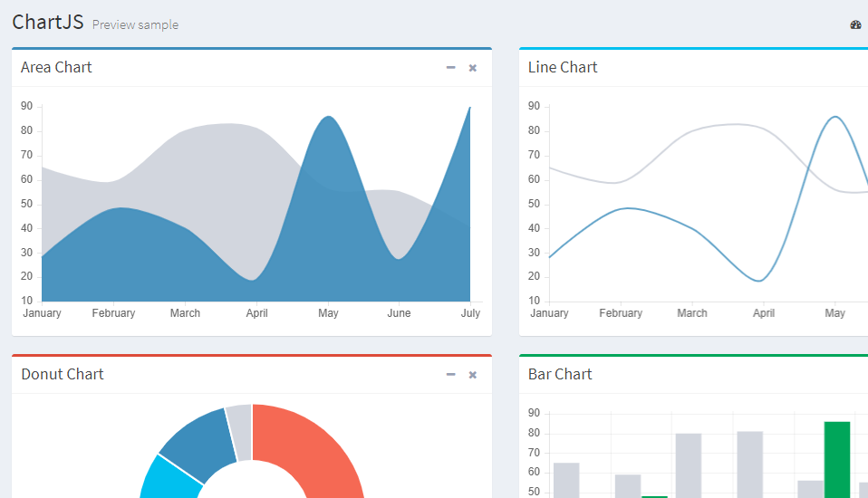The width and height of the screenshot is (868, 498).
Task: Remove the Area Chart box with x icon
Action: click(x=473, y=68)
